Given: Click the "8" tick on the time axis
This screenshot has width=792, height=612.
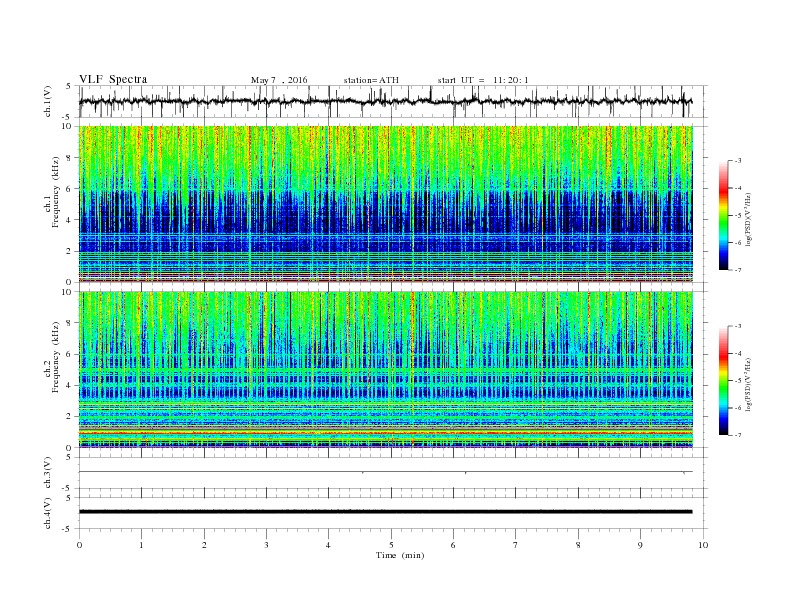Looking at the screenshot, I should pos(578,545).
